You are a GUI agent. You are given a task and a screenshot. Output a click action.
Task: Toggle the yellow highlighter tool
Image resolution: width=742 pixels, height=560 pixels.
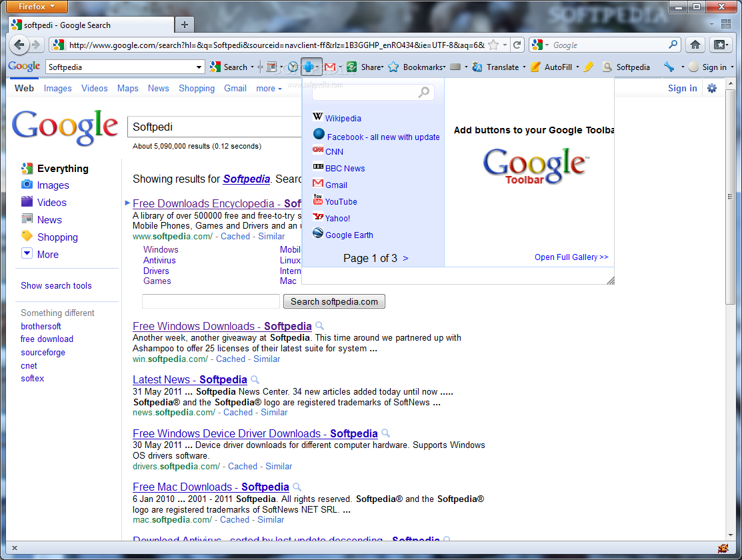[x=588, y=67]
